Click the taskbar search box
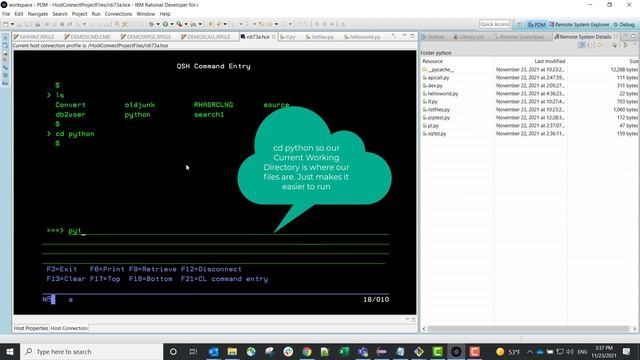640x360 pixels. [x=91, y=351]
